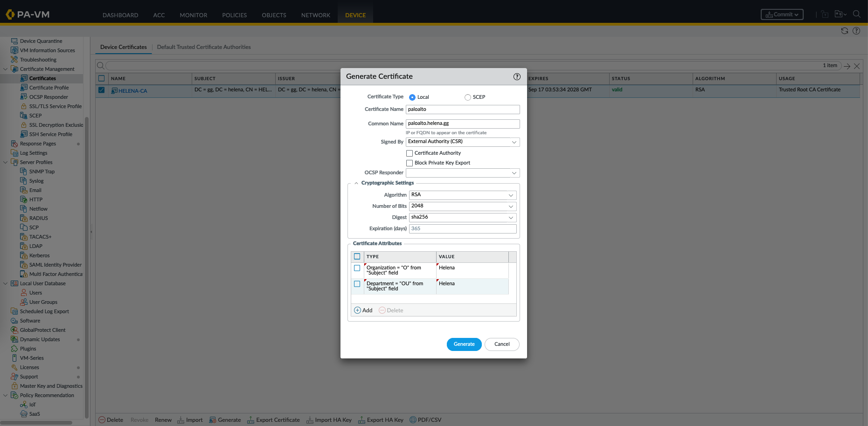868x426 pixels.
Task: Click the search magnifier icon in top bar
Action: pos(856,14)
